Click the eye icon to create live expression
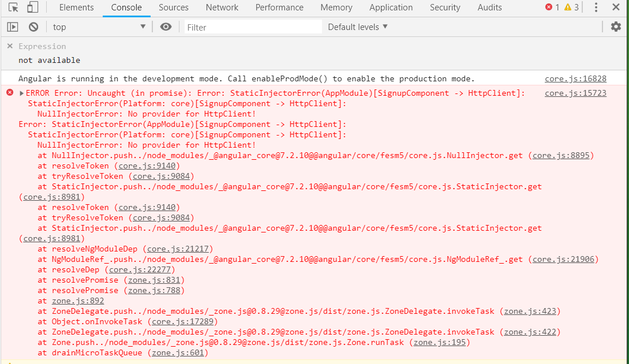 click(x=166, y=27)
